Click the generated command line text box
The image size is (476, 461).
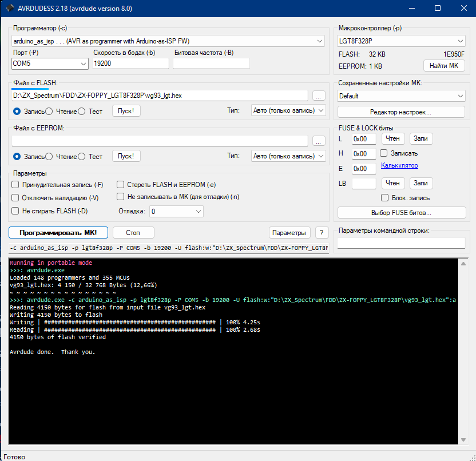169,248
